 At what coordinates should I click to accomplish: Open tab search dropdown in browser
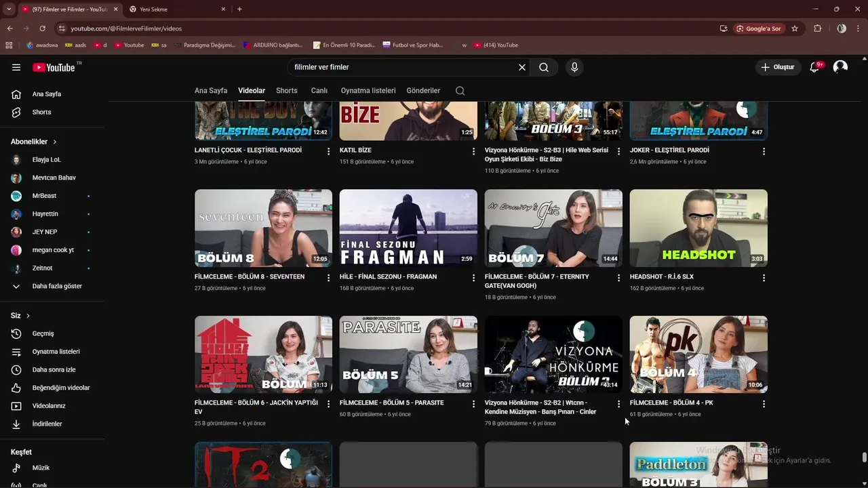coord(8,9)
